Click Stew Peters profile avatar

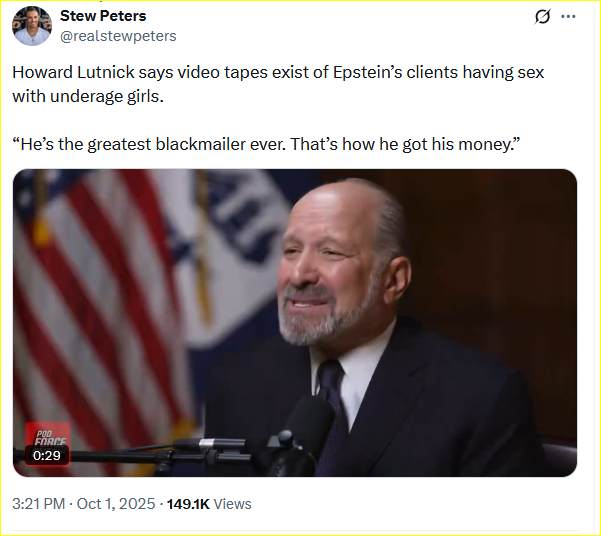32,26
